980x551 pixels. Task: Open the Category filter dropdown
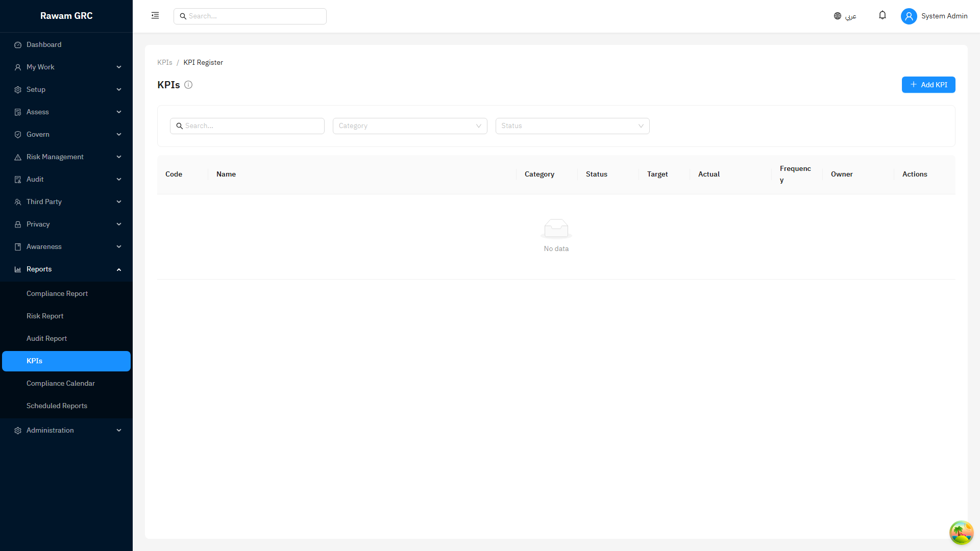(410, 126)
